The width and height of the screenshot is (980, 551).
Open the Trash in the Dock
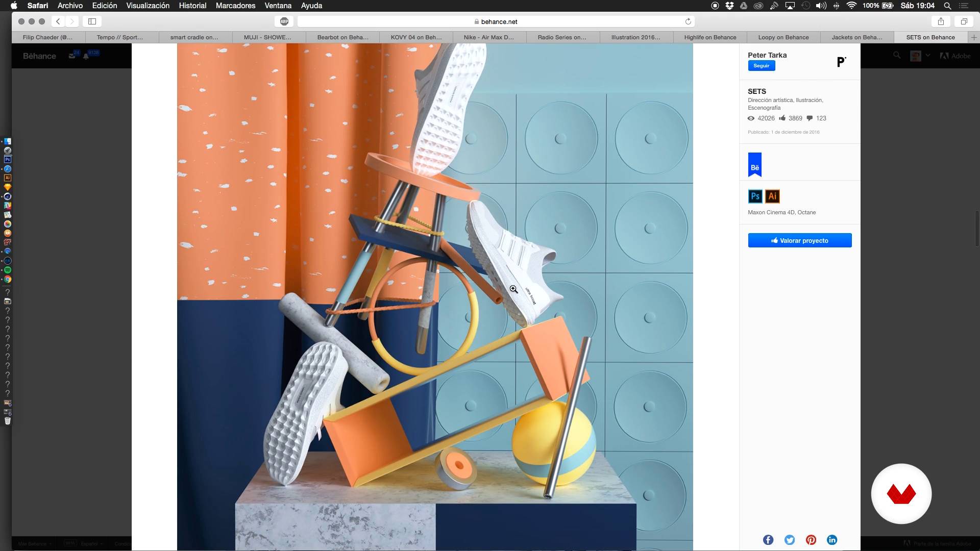click(8, 421)
